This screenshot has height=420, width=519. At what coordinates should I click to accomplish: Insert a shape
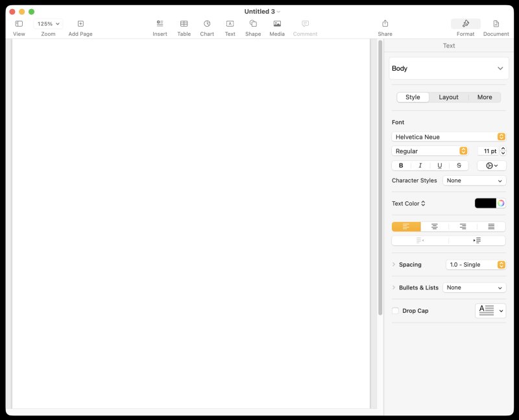click(253, 24)
